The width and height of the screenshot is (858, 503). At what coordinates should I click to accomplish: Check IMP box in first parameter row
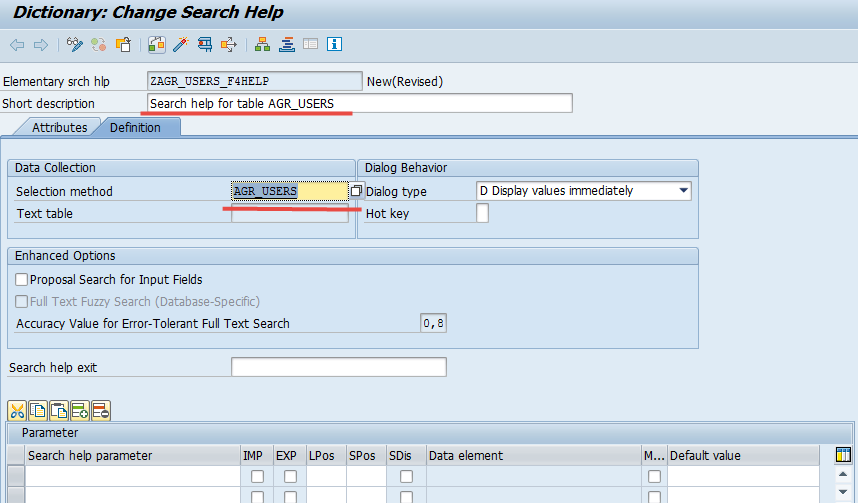[257, 477]
